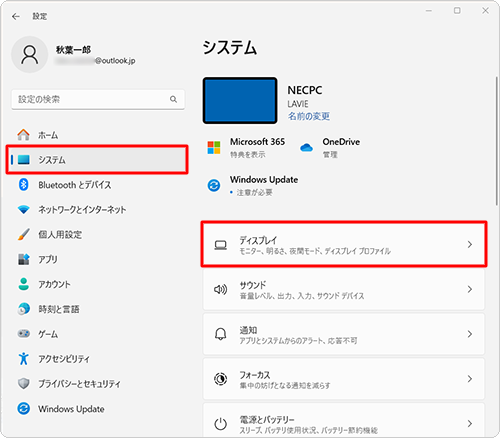
Task: Click the 名前の変更 link
Action: (309, 116)
